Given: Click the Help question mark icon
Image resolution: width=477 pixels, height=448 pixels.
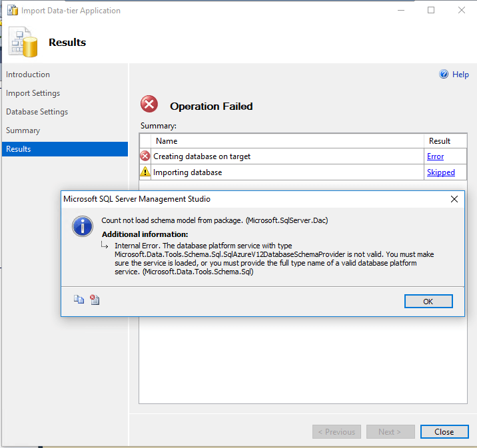Looking at the screenshot, I should [444, 75].
